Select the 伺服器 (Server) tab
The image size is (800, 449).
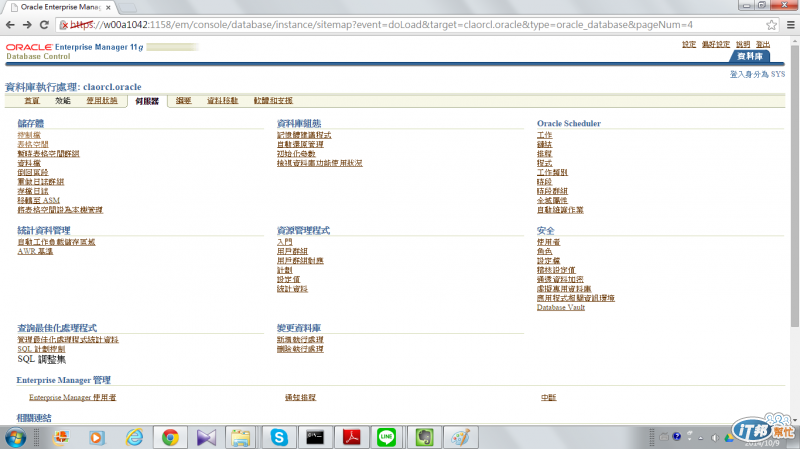[x=147, y=101]
